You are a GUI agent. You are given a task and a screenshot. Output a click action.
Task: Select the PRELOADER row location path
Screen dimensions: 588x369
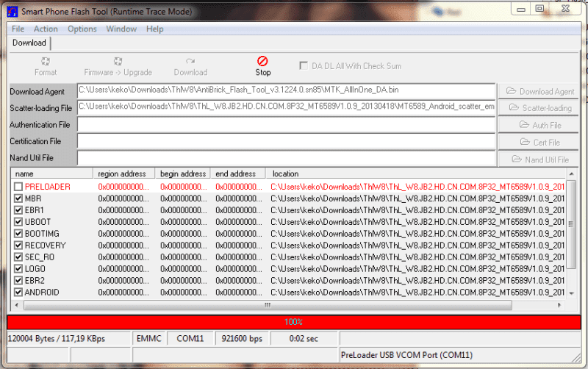(417, 187)
